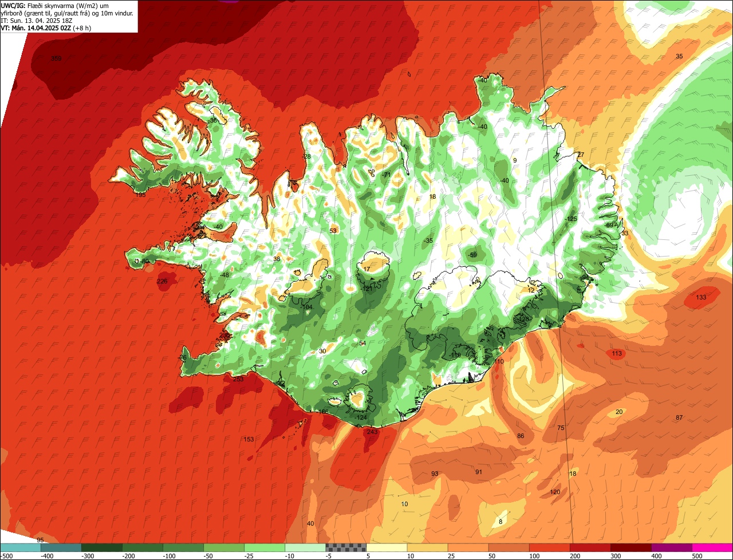
Task: Click the 'VT: Mán. 14.04.2025 02Z (+8 h)' line
Action: pos(46,27)
